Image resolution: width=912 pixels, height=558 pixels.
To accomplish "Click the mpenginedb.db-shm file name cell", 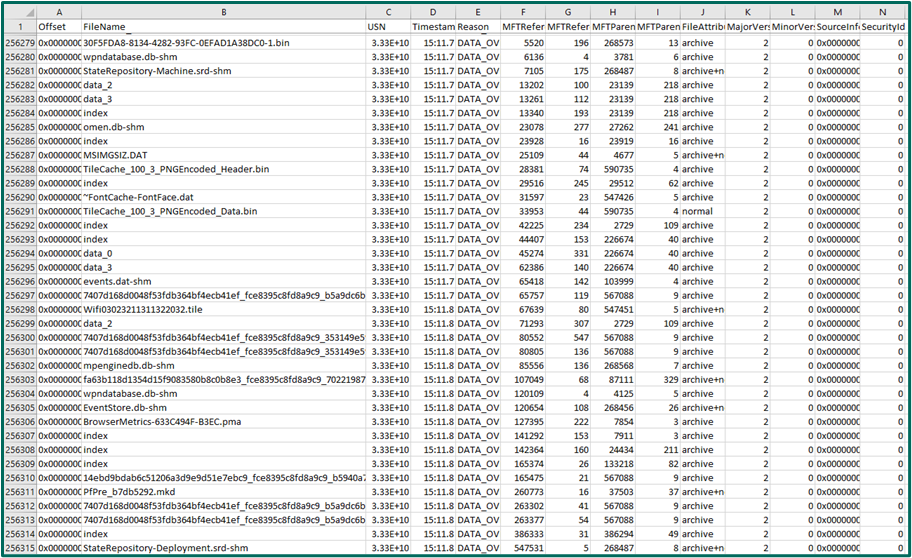I will pyautogui.click(x=223, y=365).
